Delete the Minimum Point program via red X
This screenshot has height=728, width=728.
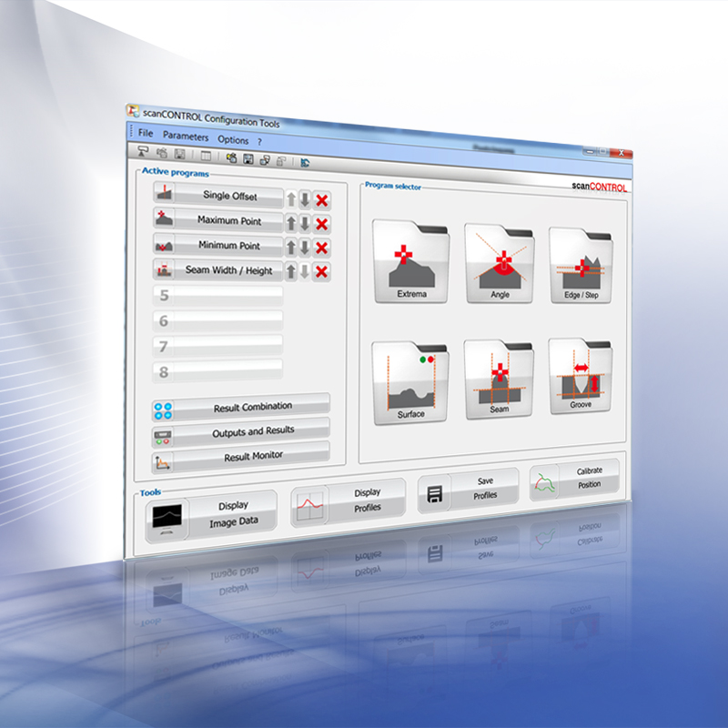click(x=321, y=248)
